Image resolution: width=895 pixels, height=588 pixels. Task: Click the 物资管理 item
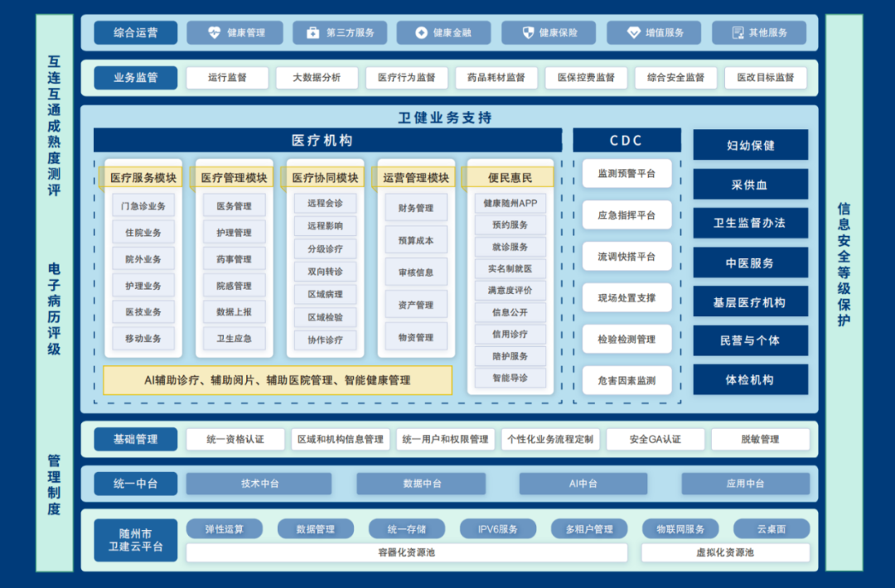pos(416,338)
